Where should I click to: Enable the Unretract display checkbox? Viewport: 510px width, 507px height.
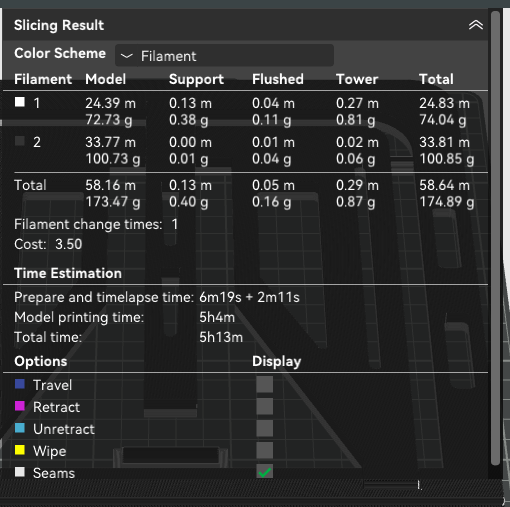click(x=265, y=428)
